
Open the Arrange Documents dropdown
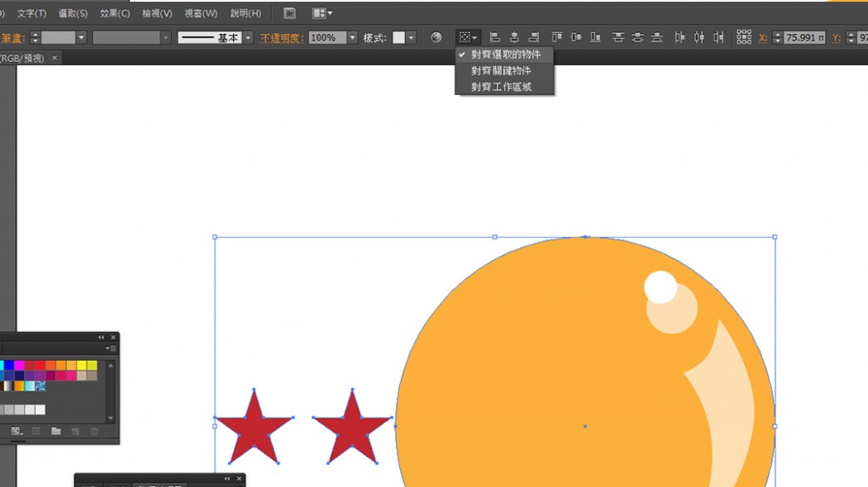[x=322, y=13]
